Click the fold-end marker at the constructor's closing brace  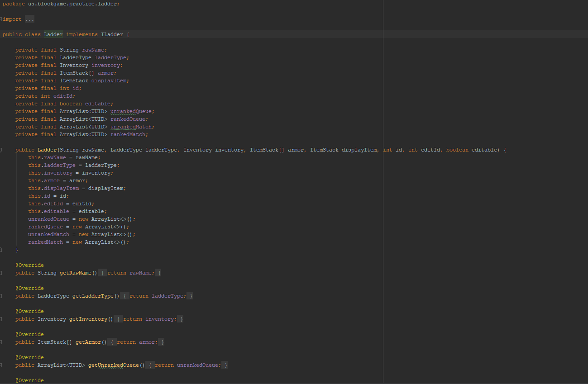1,250
